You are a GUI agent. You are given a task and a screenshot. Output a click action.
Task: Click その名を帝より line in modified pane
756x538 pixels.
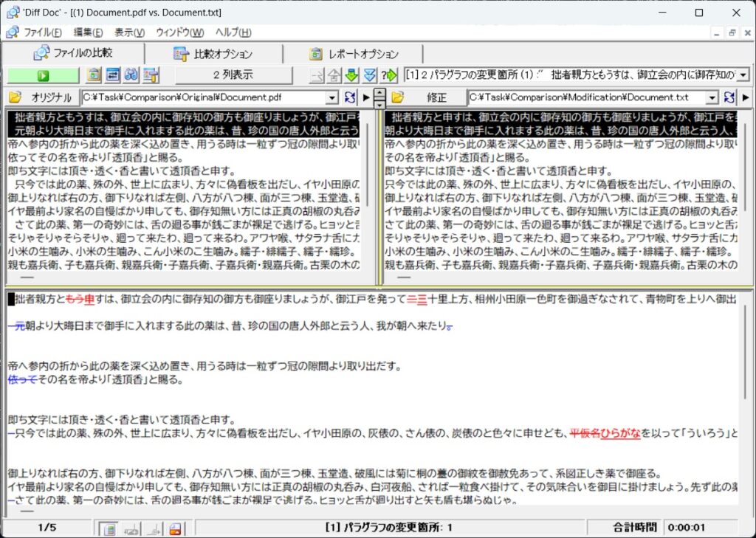pos(458,158)
